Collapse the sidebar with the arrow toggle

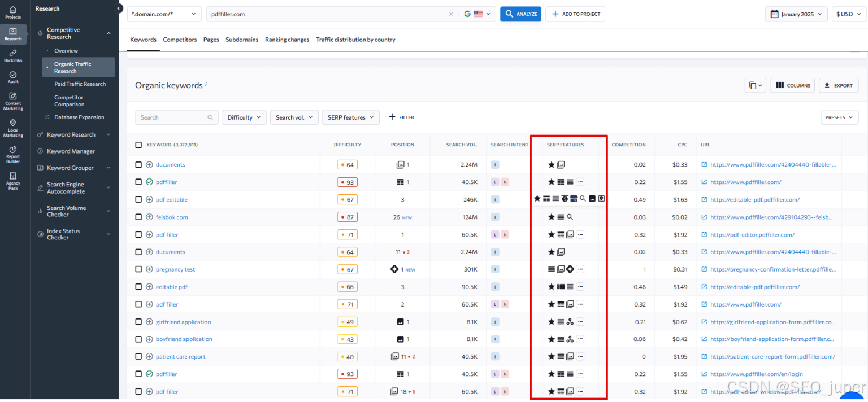[119, 8]
